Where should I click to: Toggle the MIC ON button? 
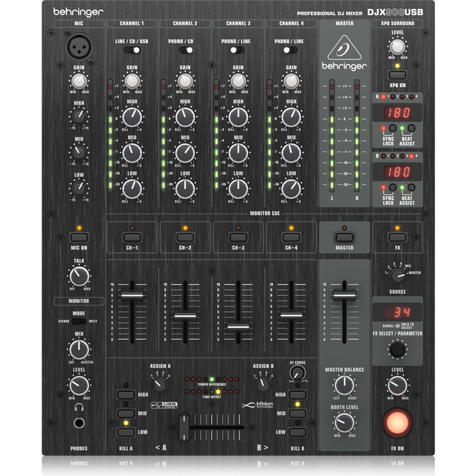tap(80, 237)
